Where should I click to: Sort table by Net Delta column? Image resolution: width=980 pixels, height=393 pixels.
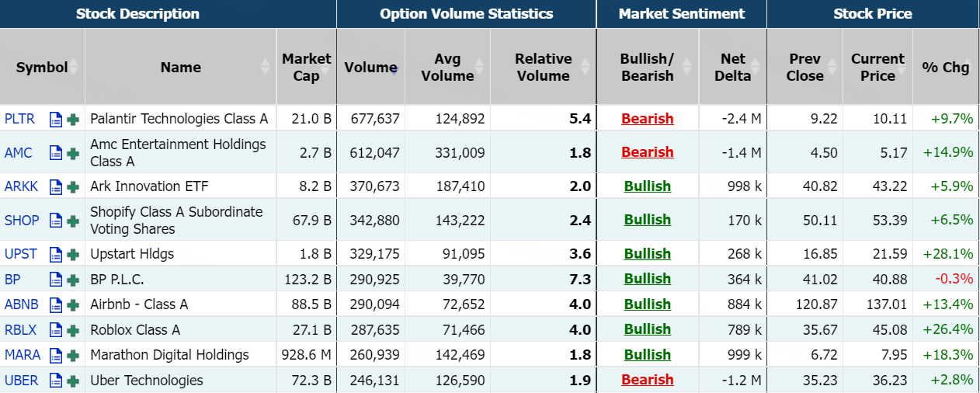click(732, 68)
